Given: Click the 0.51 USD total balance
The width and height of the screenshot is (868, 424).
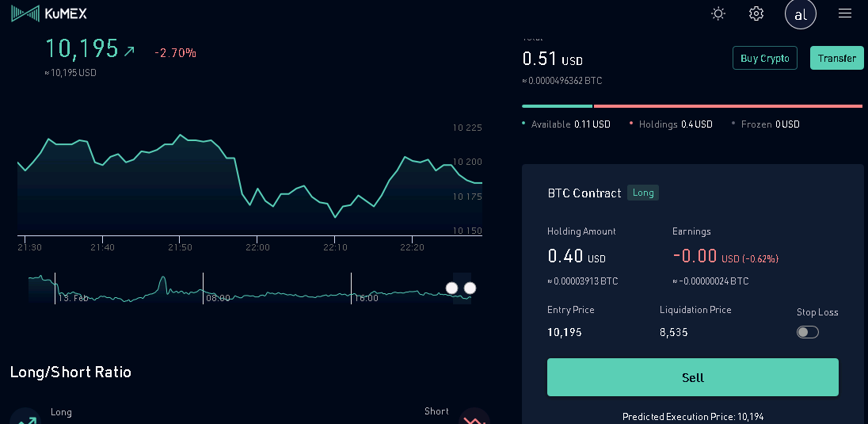Looking at the screenshot, I should tap(553, 59).
